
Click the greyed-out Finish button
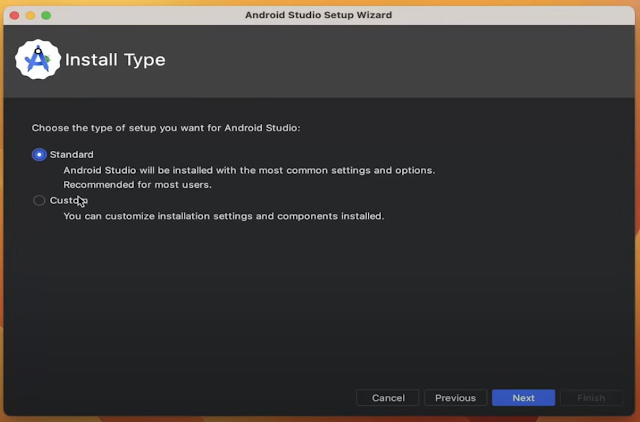click(590, 398)
